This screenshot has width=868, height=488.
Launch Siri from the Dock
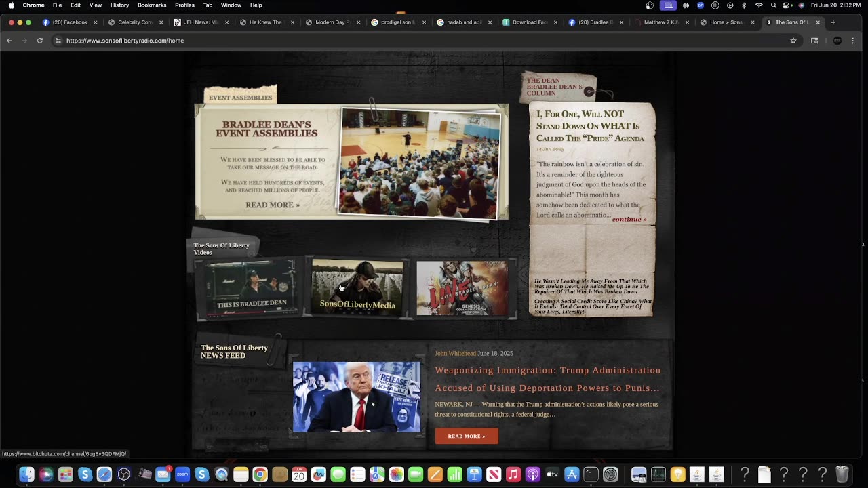click(x=46, y=474)
